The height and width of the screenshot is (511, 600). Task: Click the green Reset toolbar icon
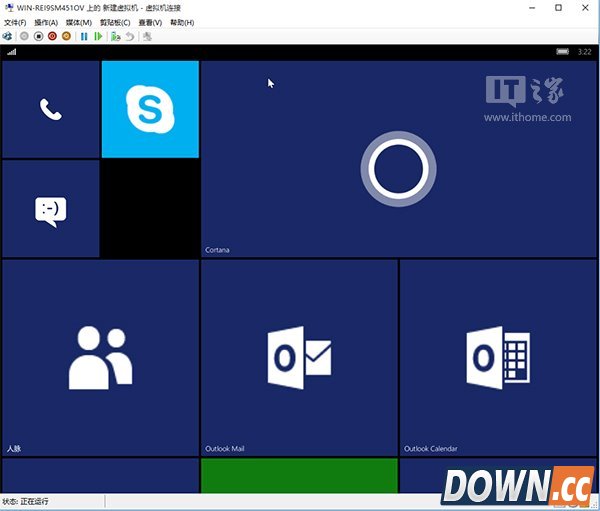point(98,36)
